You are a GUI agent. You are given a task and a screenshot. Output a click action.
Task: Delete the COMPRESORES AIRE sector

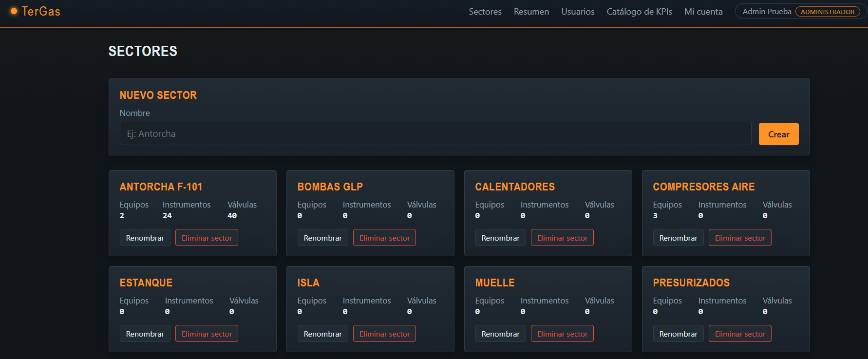click(740, 238)
